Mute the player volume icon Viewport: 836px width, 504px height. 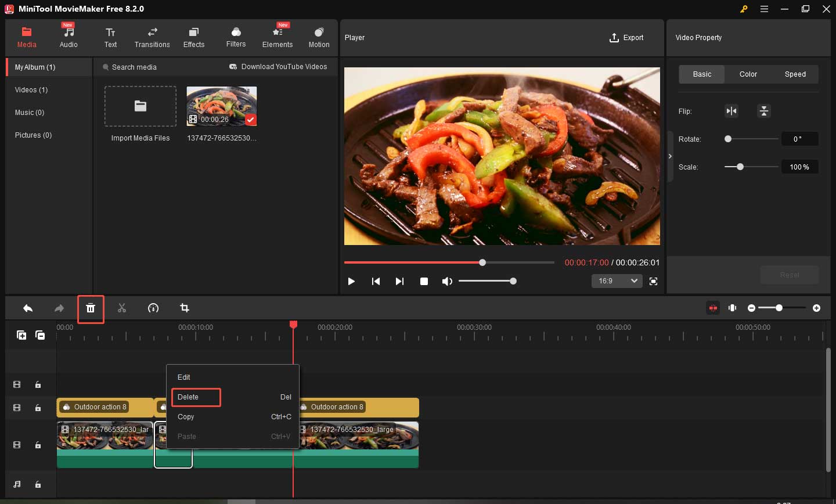447,281
